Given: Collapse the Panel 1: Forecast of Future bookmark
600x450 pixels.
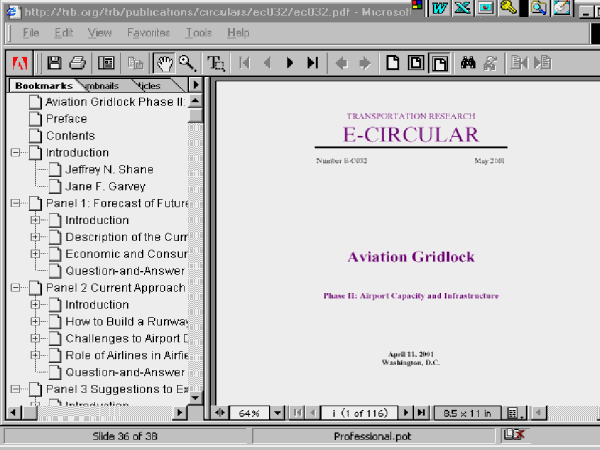Looking at the screenshot, I should (16, 203).
